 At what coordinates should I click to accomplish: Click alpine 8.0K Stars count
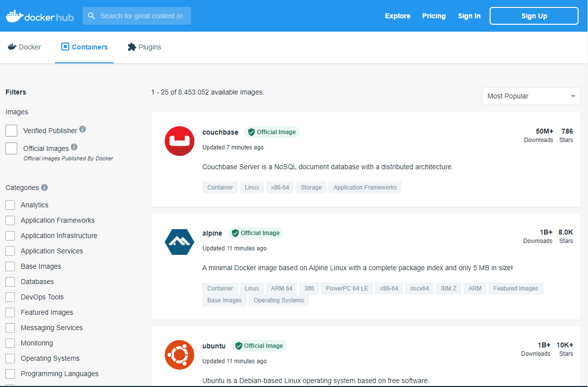pyautogui.click(x=566, y=236)
